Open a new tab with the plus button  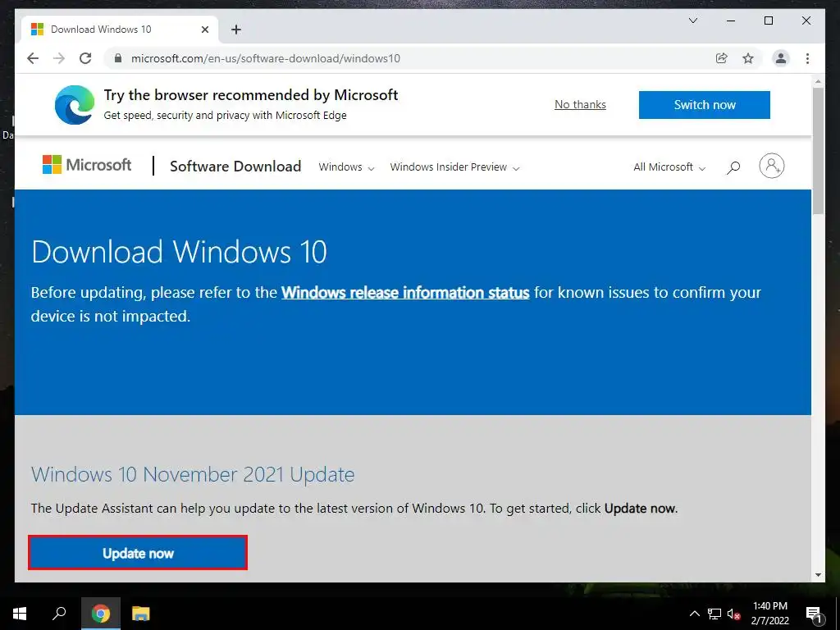(x=236, y=30)
